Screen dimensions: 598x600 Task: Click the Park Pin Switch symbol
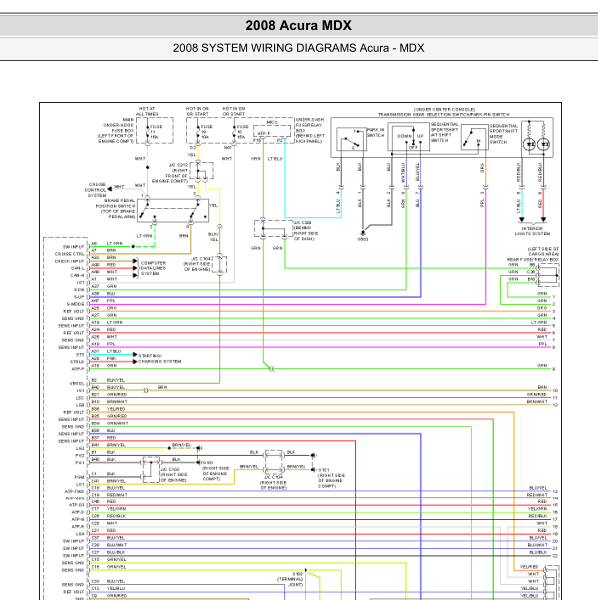click(x=351, y=139)
